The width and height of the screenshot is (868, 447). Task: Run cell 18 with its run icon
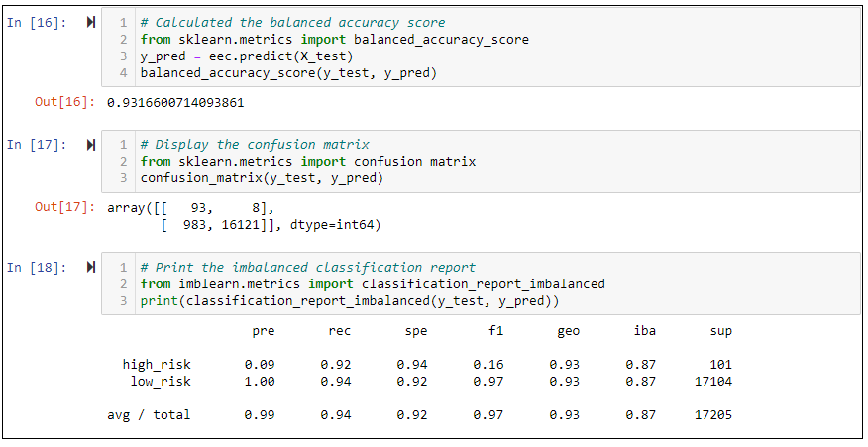pyautogui.click(x=91, y=267)
